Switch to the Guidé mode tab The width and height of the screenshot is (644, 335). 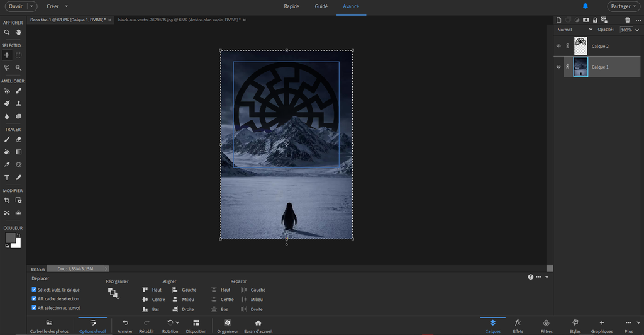tap(321, 6)
